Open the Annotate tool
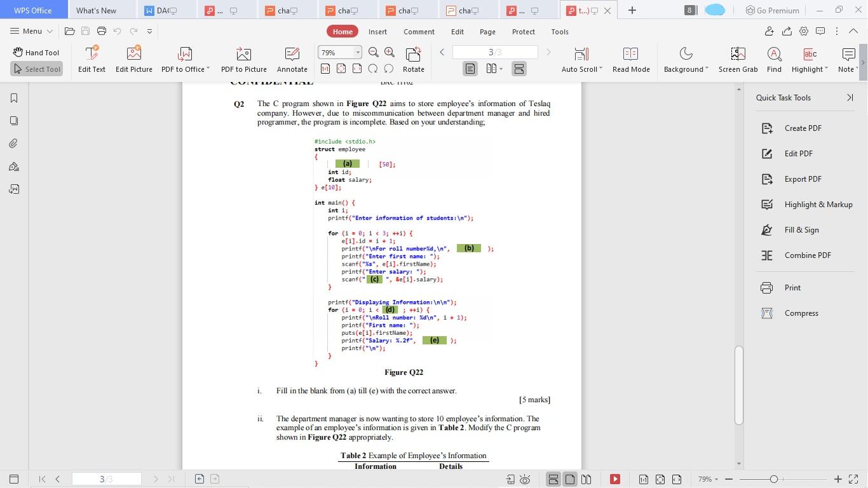868x488 pixels. coord(292,59)
